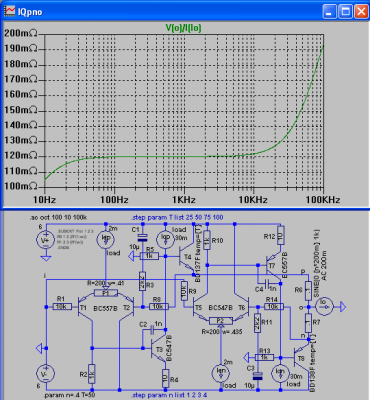
Task: Click the .step param n list directive
Action: pyautogui.click(x=169, y=395)
